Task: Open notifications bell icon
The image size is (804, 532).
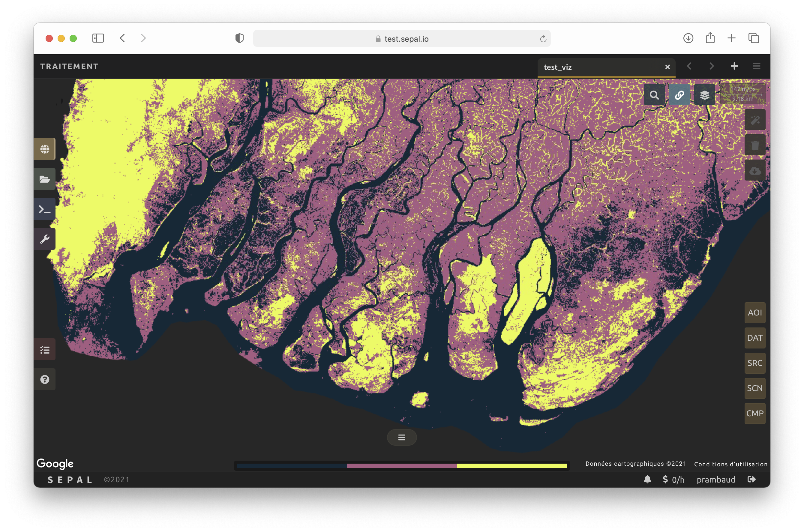Action: [647, 480]
